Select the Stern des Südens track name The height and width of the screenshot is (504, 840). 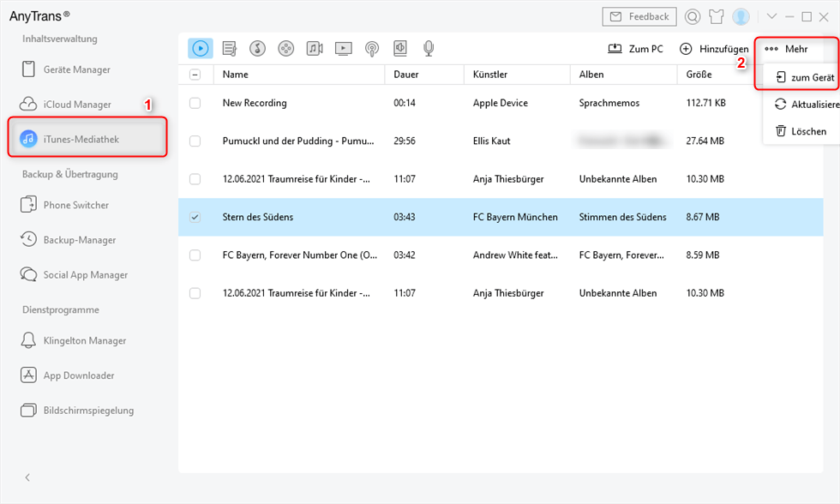(258, 217)
